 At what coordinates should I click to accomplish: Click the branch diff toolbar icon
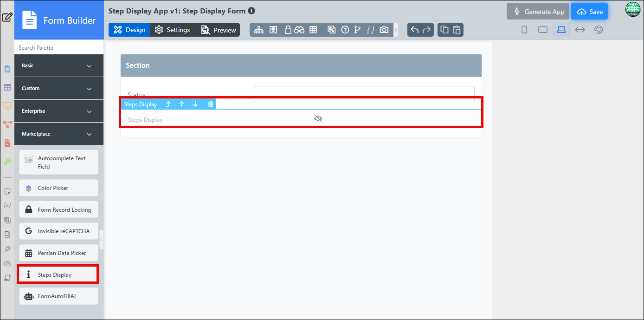357,30
